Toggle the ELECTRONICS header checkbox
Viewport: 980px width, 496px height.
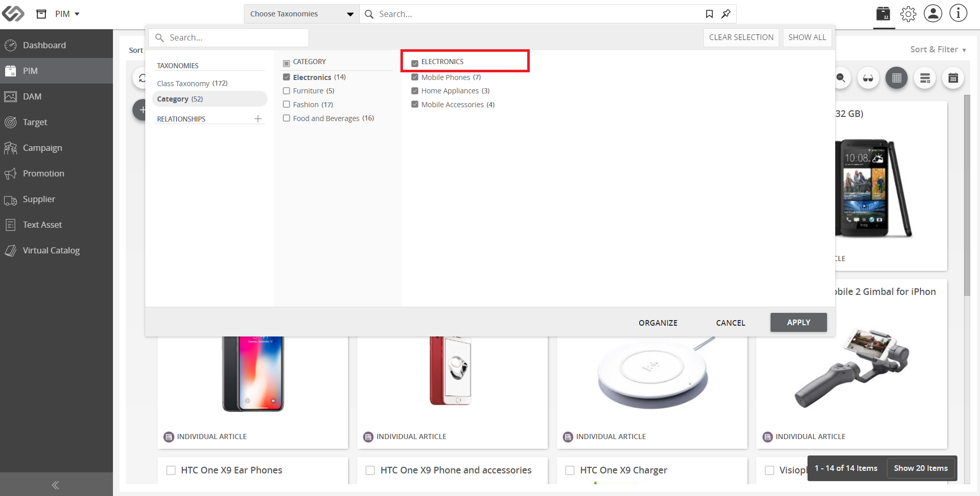[415, 63]
